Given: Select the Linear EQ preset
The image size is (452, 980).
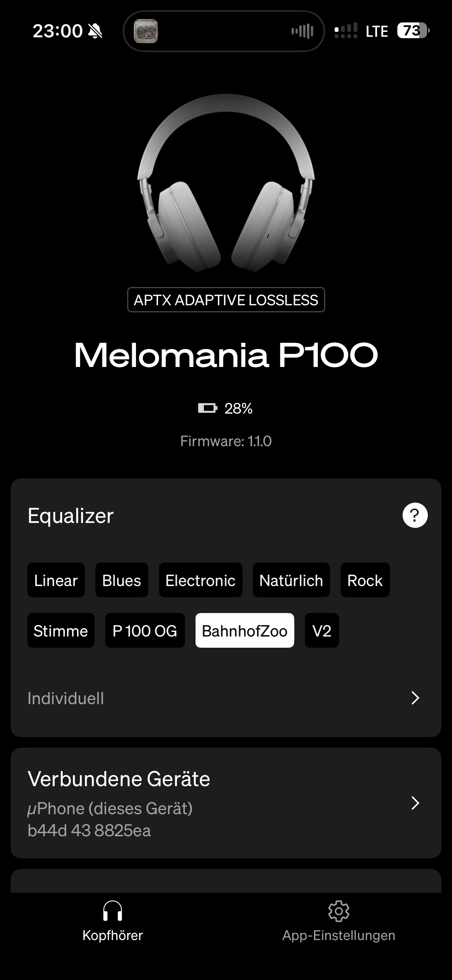Looking at the screenshot, I should coord(56,580).
